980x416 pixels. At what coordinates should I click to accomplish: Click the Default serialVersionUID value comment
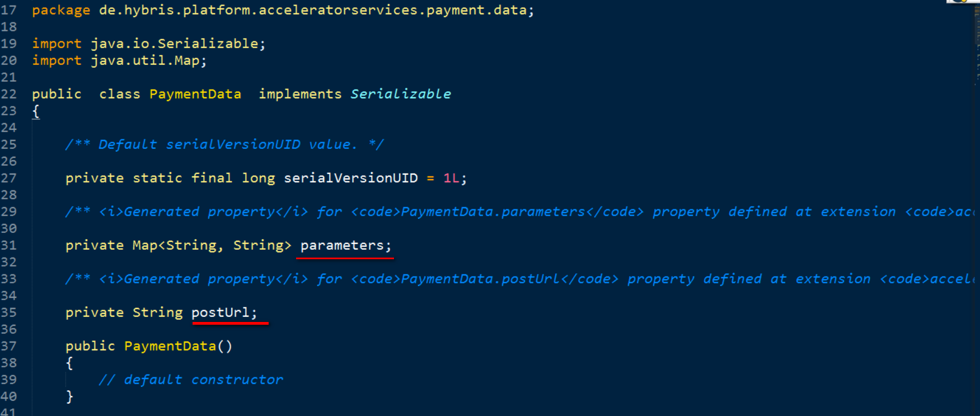click(x=224, y=144)
